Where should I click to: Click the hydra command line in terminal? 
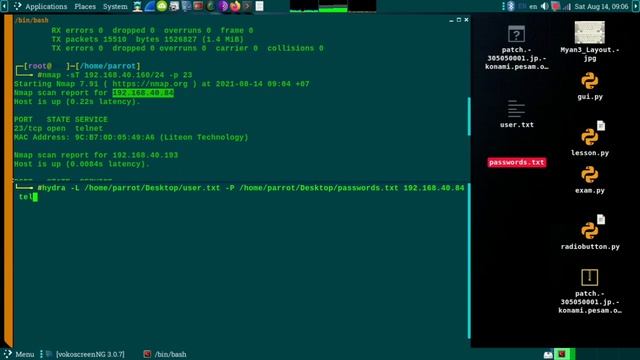click(x=240, y=192)
